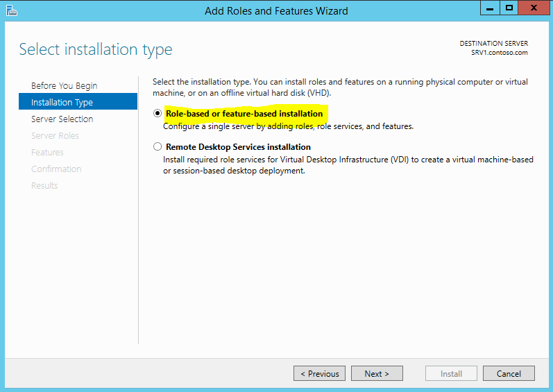Image resolution: width=553 pixels, height=392 pixels.
Task: Click the wizard icon in title bar
Action: click(x=11, y=10)
